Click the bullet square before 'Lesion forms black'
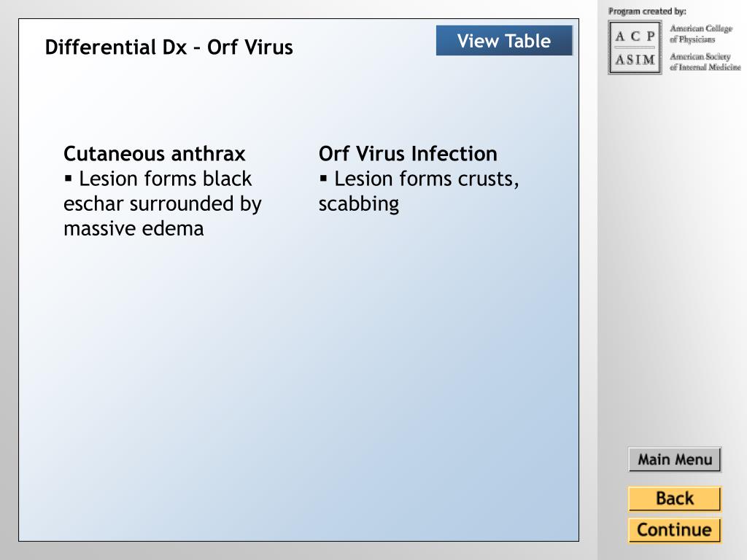This screenshot has width=747, height=560. (68, 179)
